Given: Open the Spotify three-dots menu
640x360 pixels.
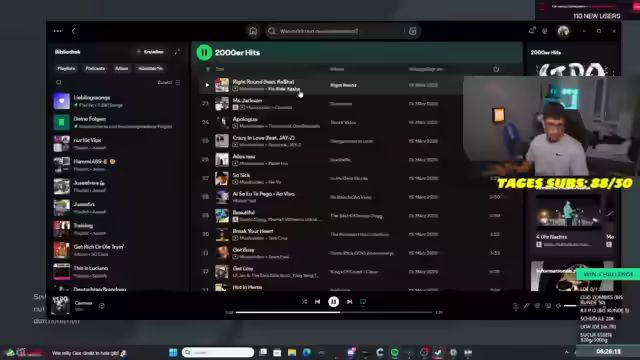Looking at the screenshot, I should pyautogui.click(x=58, y=31).
